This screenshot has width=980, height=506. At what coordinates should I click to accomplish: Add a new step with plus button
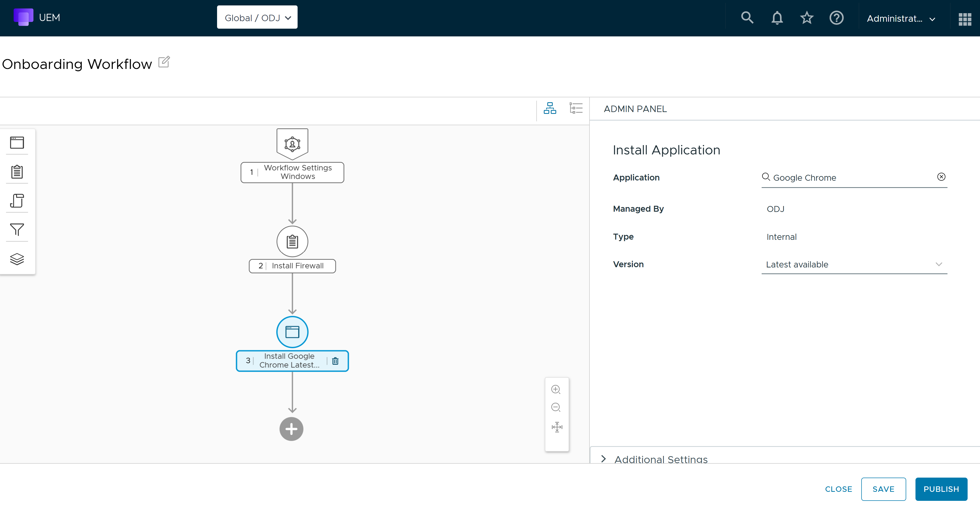point(291,429)
